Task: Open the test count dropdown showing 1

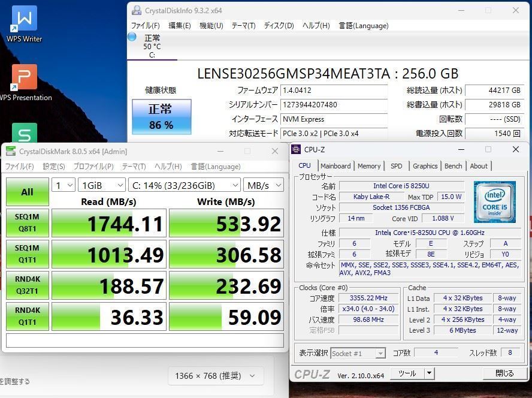Action: pyautogui.click(x=63, y=185)
